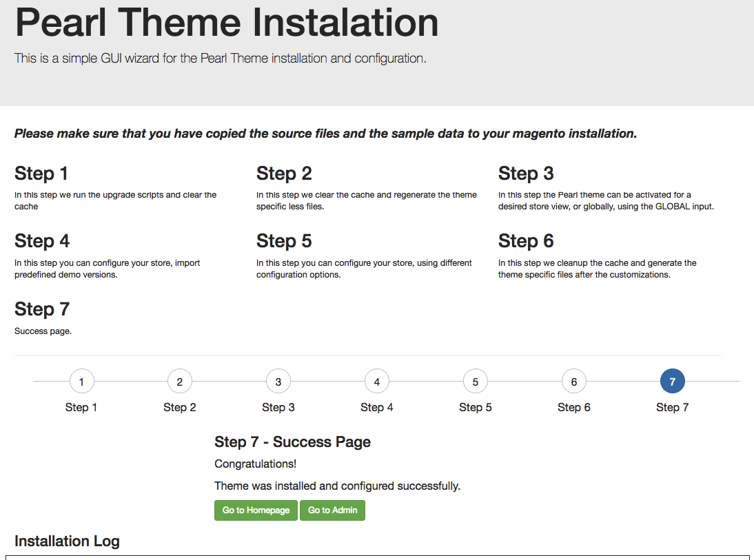Click the large "Step 5" overview heading
The image size is (754, 560).
284,241
